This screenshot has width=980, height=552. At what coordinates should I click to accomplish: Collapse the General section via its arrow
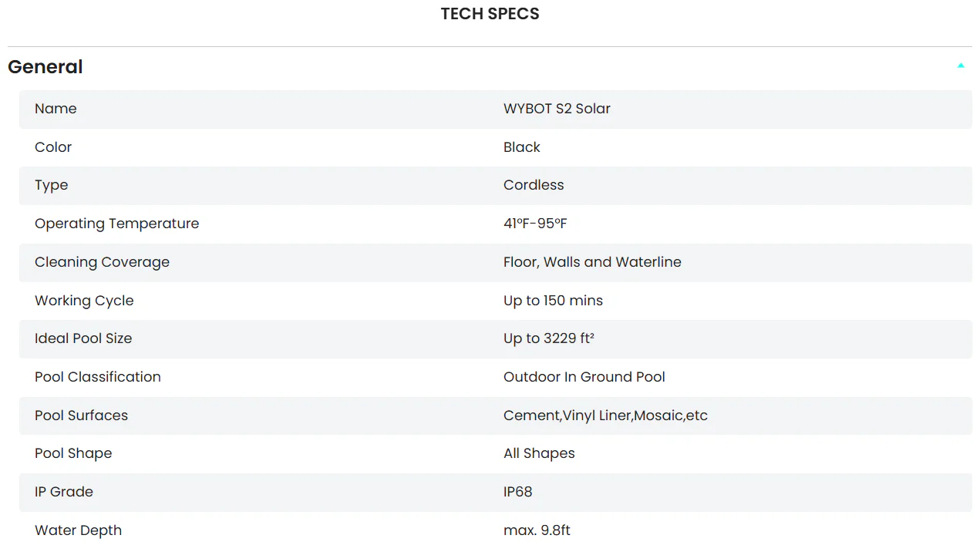(961, 66)
